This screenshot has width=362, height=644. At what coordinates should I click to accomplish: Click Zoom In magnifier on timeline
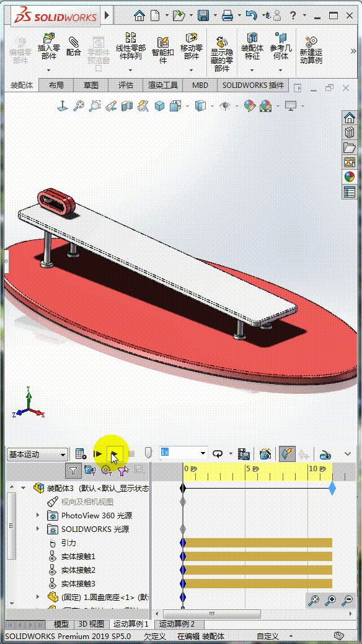(331, 601)
